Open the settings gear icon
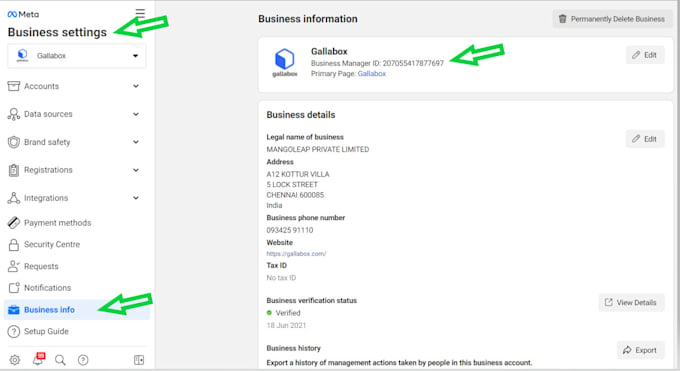The width and height of the screenshot is (680, 371). pyautogui.click(x=15, y=360)
